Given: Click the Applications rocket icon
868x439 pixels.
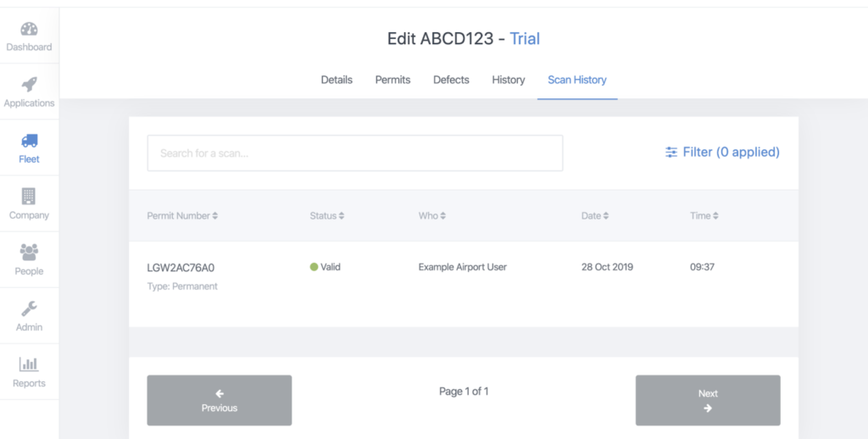Looking at the screenshot, I should [x=29, y=84].
